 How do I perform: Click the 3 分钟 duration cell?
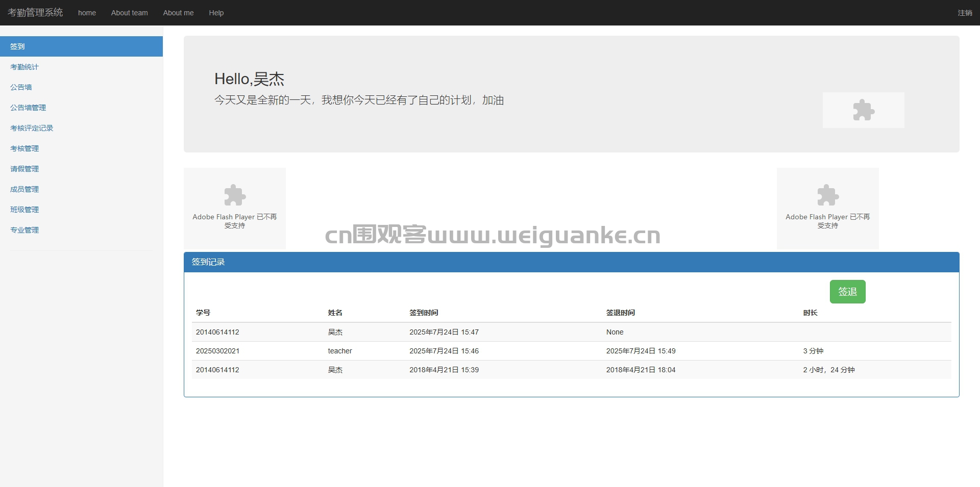point(813,351)
